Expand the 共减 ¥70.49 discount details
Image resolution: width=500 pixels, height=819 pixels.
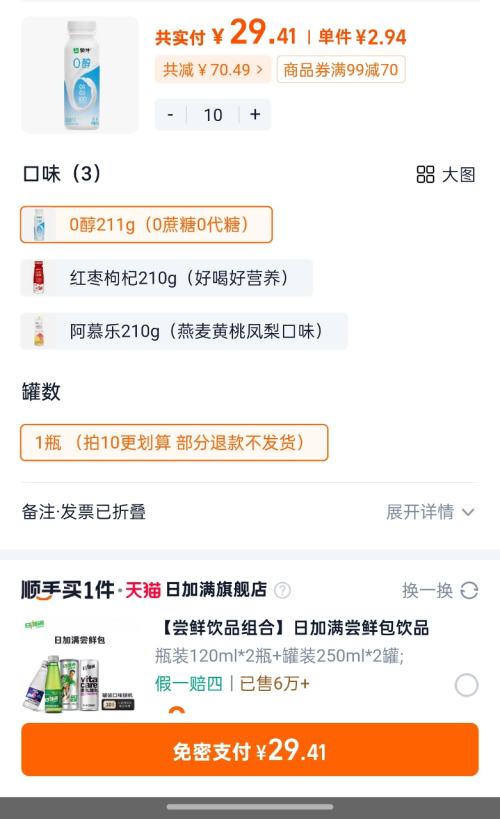click(x=213, y=69)
